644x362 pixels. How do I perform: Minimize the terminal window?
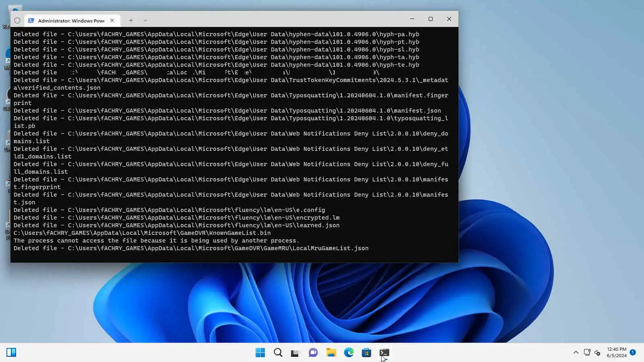[x=412, y=19]
